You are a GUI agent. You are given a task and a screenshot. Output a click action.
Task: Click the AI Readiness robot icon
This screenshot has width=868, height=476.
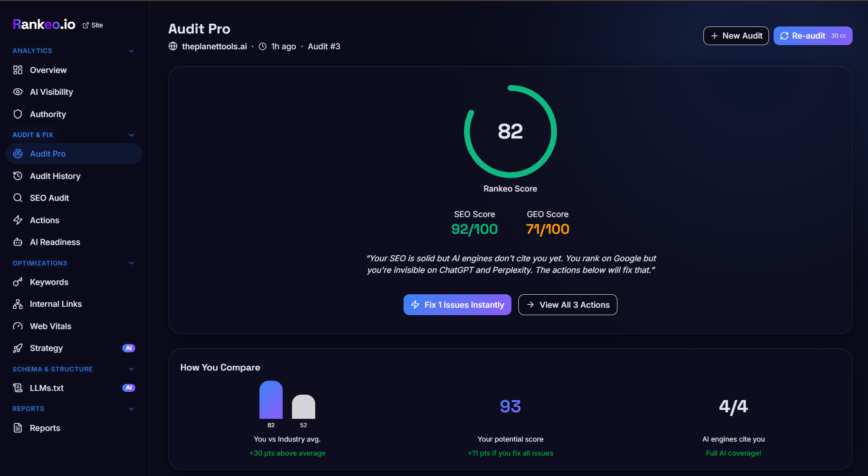click(18, 242)
